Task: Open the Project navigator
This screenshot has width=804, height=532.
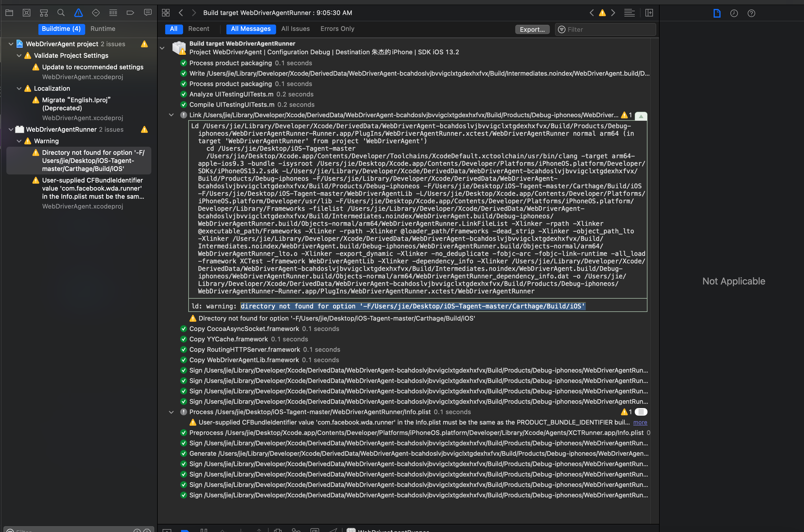Action: click(x=9, y=12)
